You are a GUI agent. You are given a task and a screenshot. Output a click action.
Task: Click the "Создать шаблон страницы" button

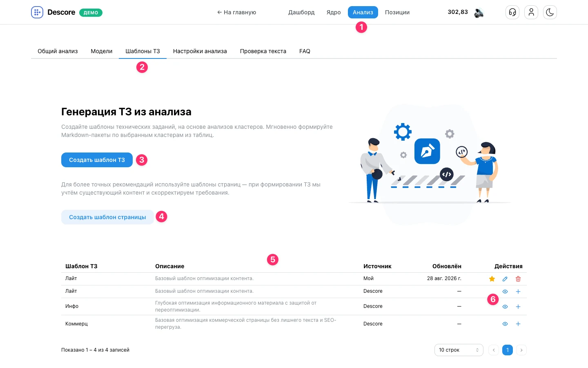pos(107,217)
